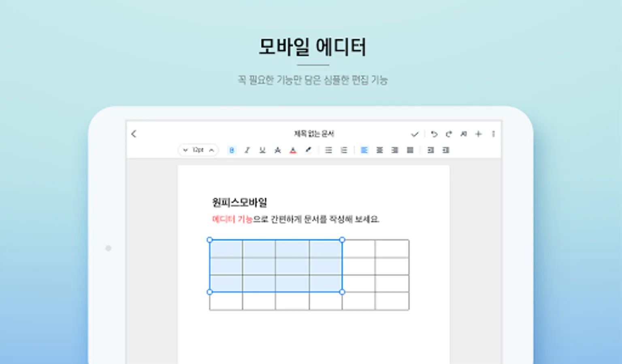Screen dimensions: 622x364
Task: Align text center
Action: click(379, 150)
